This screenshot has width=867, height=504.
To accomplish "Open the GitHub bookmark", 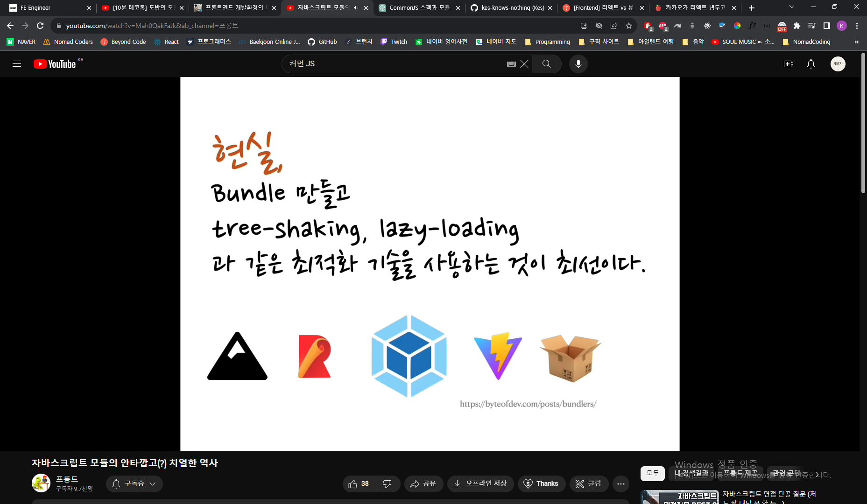I will tap(323, 42).
